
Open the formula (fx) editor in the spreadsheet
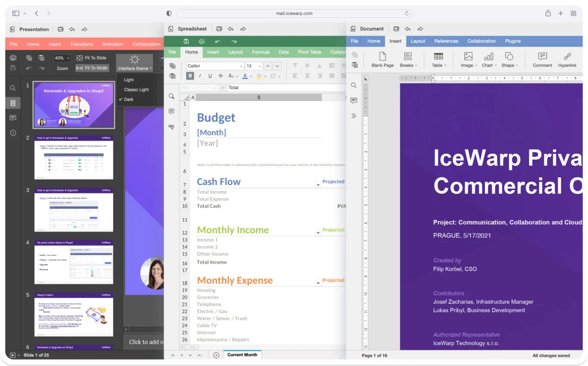[x=223, y=87]
